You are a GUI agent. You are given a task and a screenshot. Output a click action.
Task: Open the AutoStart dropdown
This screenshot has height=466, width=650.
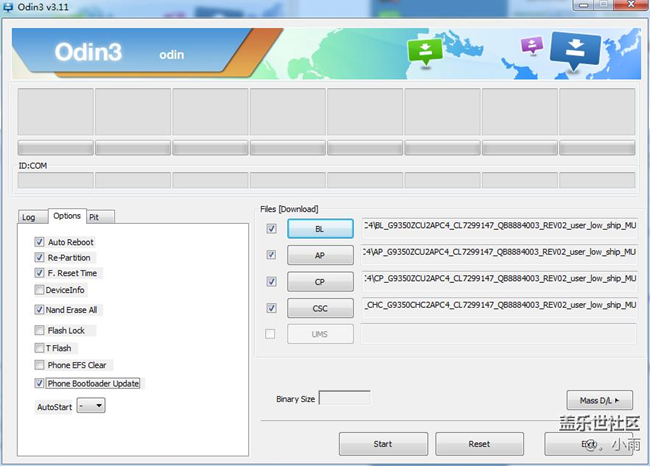tap(91, 406)
